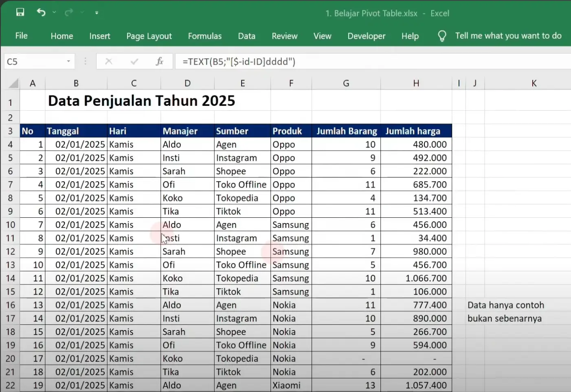The image size is (571, 392).
Task: Click the 'Sumber' header cell
Action: pyautogui.click(x=242, y=131)
